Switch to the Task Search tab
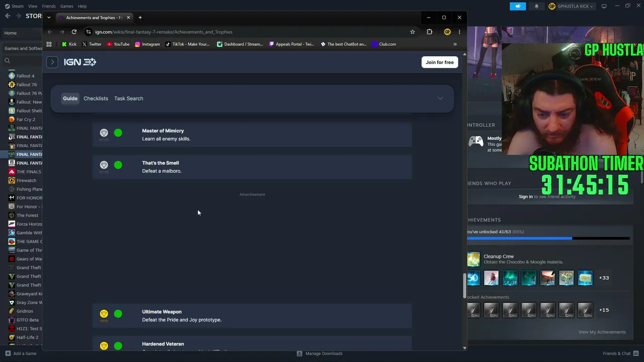This screenshot has height=362, width=644. [x=129, y=99]
